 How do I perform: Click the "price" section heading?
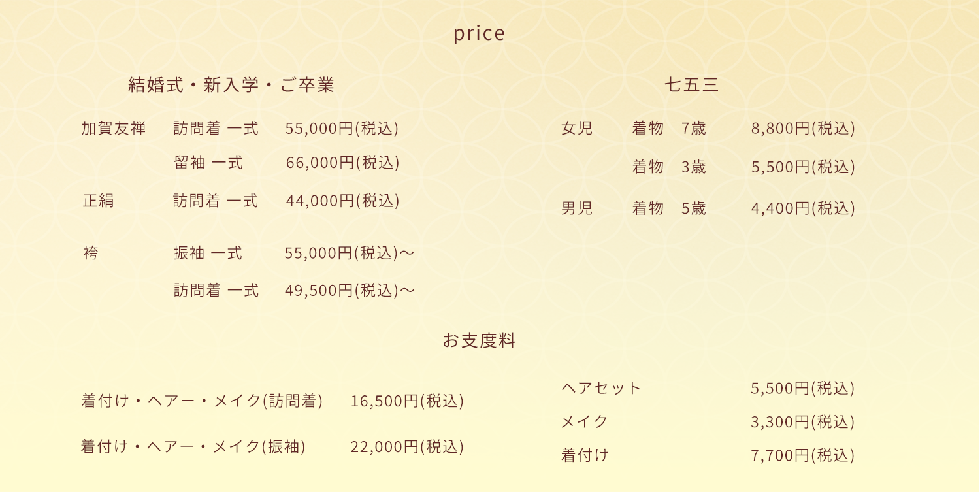coord(479,33)
